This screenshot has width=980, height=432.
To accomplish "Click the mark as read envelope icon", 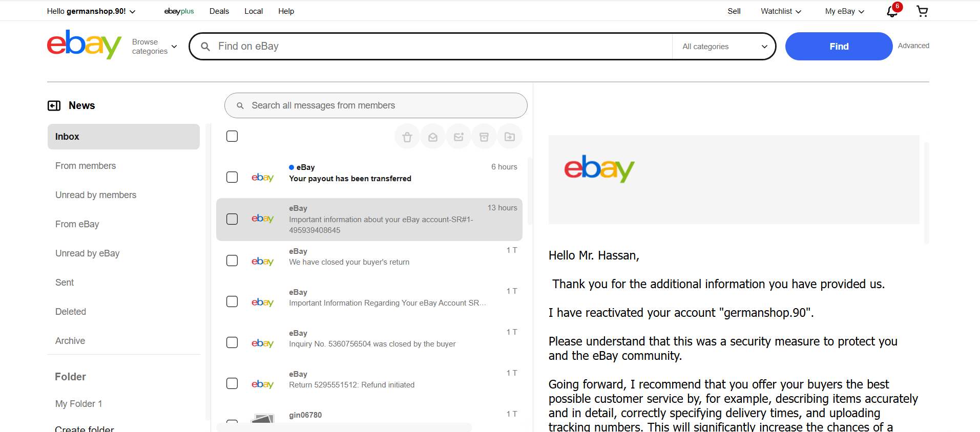I will (433, 137).
